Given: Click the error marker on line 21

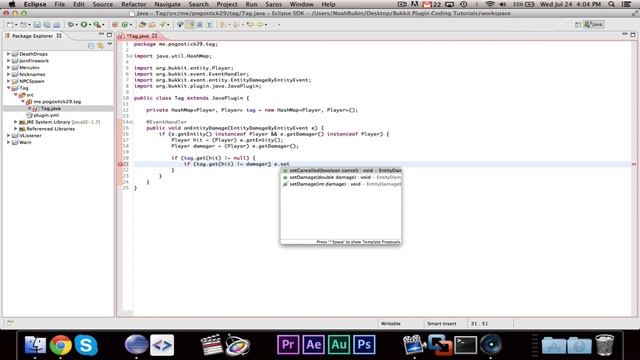Looking at the screenshot, I should (x=120, y=164).
